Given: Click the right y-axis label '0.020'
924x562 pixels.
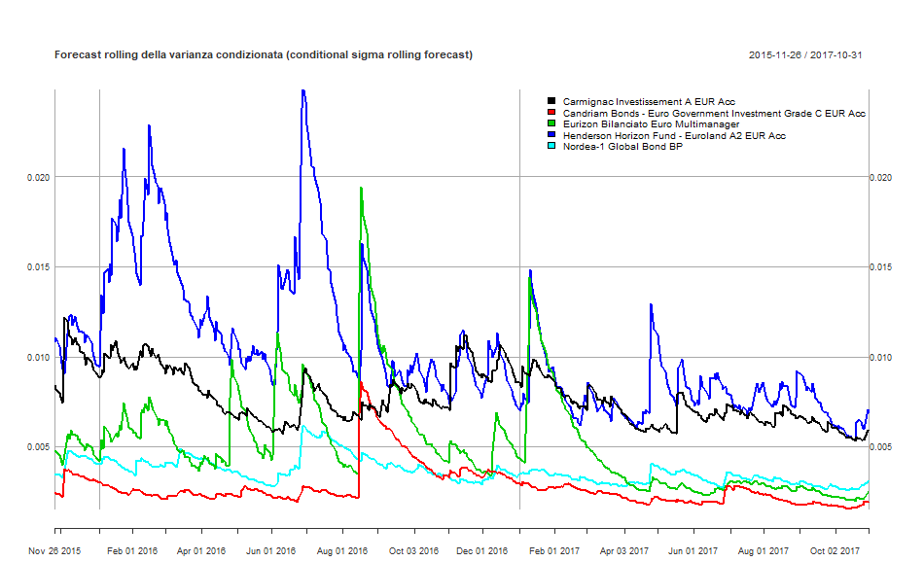Looking at the screenshot, I should tap(881, 177).
